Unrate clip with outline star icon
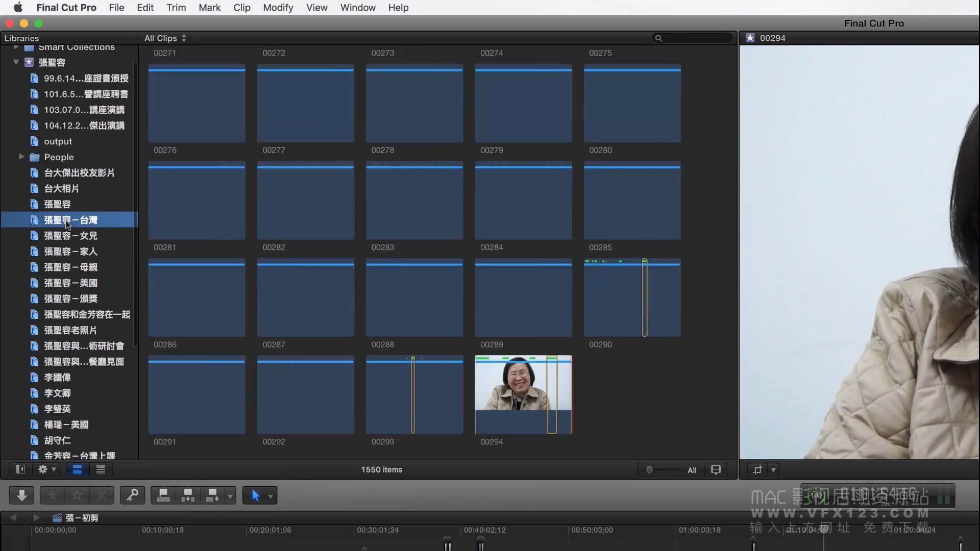980x551 pixels. coord(77,495)
